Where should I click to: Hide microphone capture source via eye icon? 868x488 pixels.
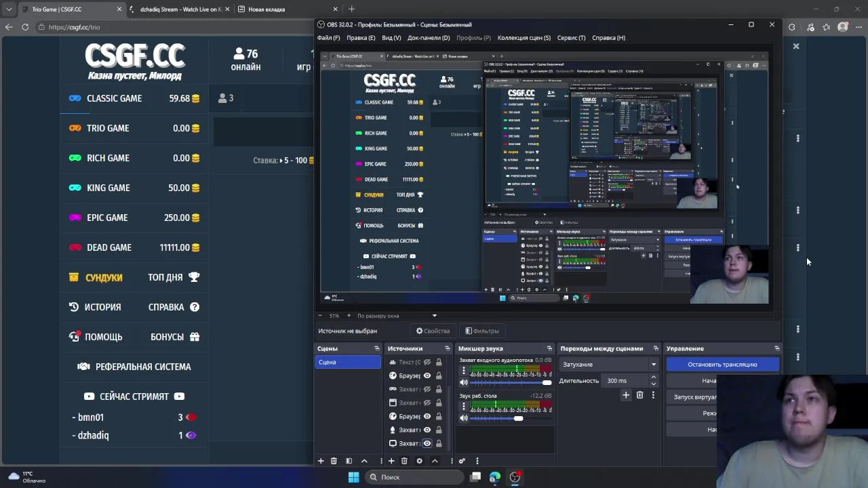[427, 430]
